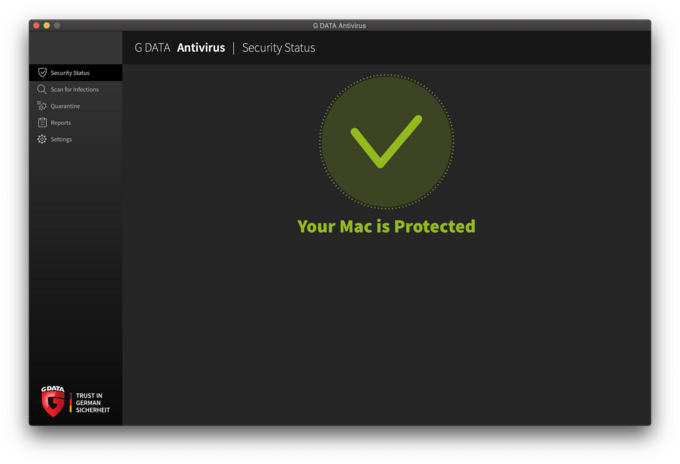Screen dimensions: 680x464
Task: Open the Settings gear icon
Action: tap(42, 139)
